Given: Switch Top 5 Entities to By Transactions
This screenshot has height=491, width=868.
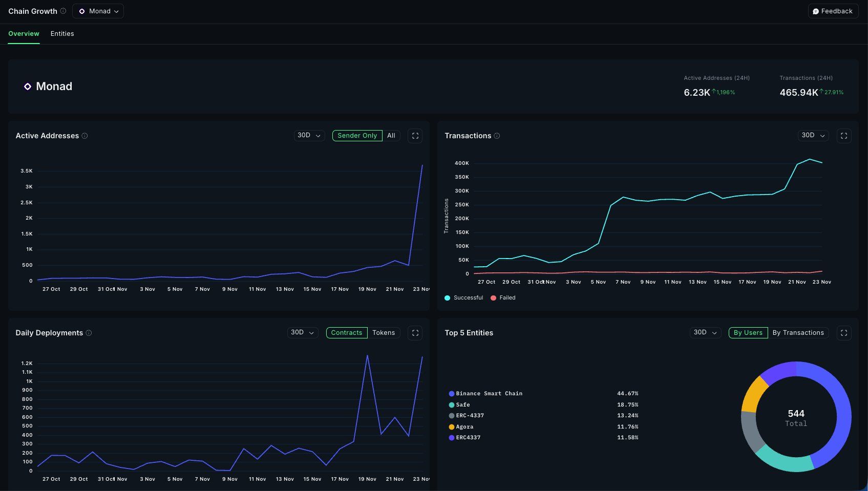Looking at the screenshot, I should (x=798, y=333).
